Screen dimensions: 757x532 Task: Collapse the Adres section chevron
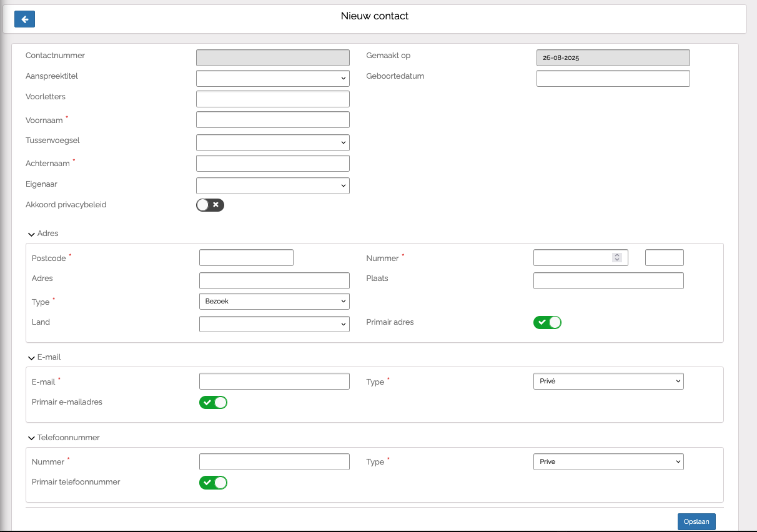click(31, 234)
